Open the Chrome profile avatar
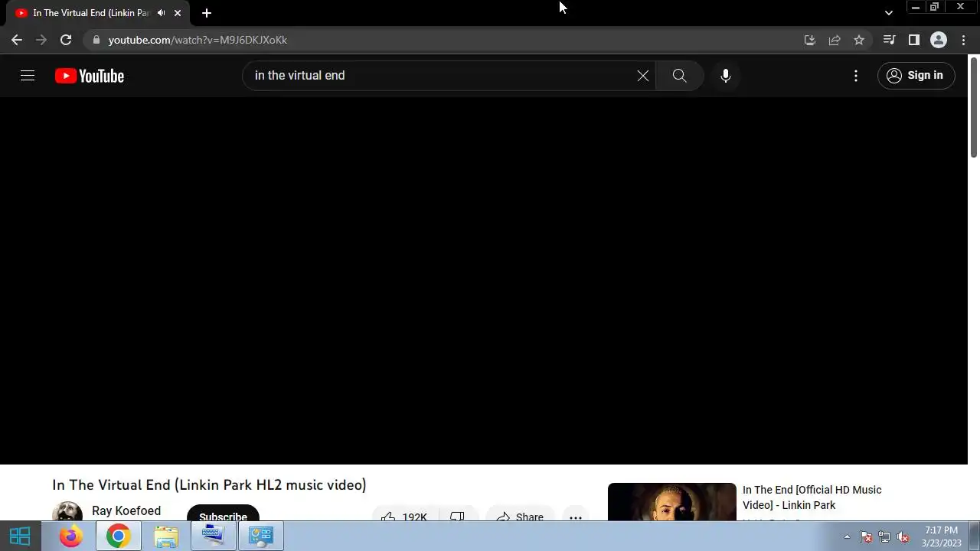 pyautogui.click(x=939, y=40)
